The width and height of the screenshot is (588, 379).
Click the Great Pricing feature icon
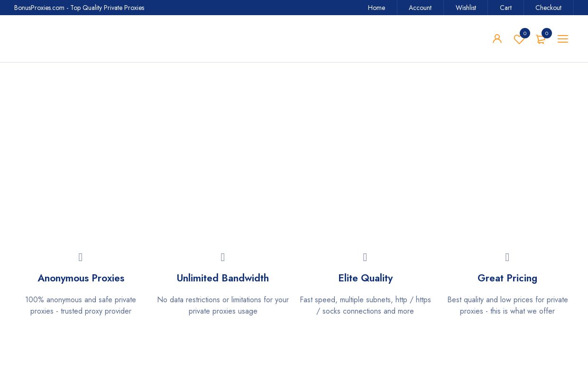[x=507, y=257]
